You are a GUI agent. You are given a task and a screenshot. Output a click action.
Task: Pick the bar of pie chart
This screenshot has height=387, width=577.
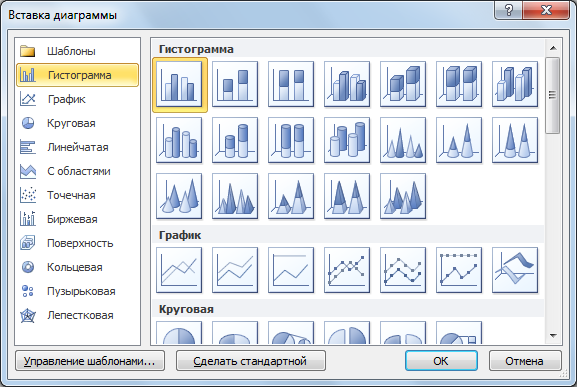pyautogui.click(x=459, y=333)
